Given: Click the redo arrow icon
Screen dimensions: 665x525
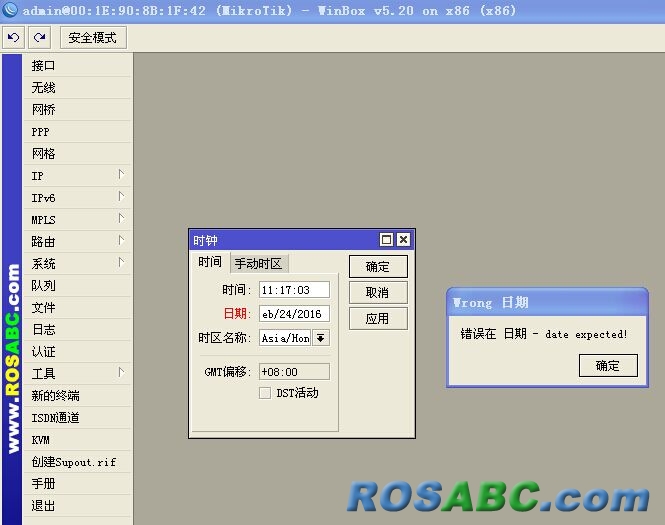Looking at the screenshot, I should point(39,38).
